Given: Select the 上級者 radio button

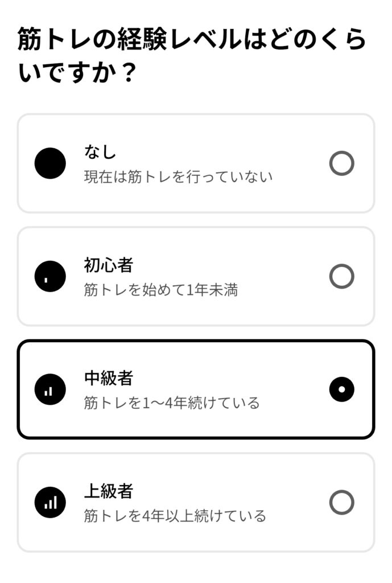Looking at the screenshot, I should (x=341, y=502).
